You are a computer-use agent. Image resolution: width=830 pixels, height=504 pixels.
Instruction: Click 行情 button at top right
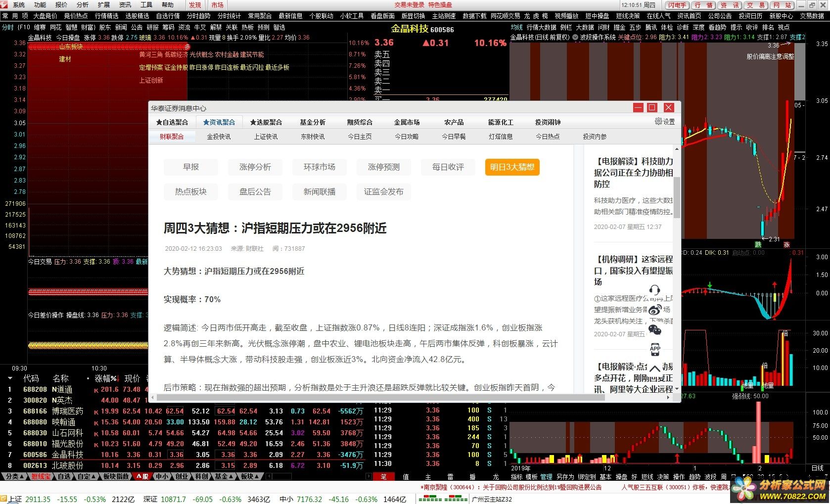703,5
